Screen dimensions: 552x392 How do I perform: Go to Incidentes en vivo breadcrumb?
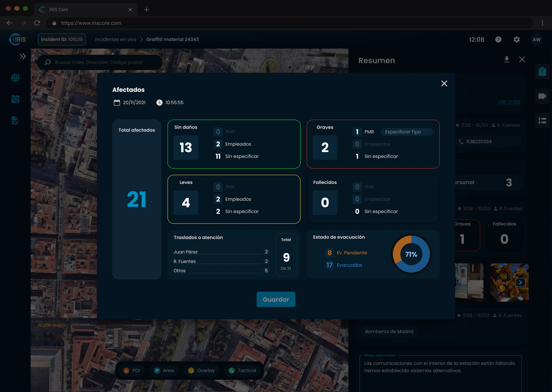[x=116, y=39]
